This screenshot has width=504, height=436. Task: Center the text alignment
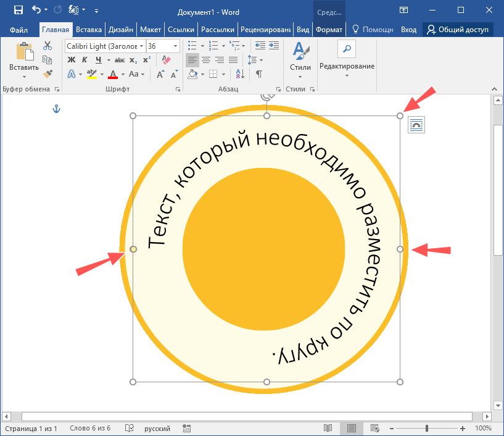point(206,60)
